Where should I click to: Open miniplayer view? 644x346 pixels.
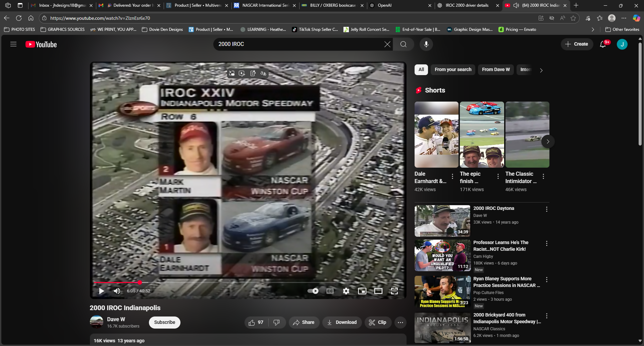coord(362,291)
